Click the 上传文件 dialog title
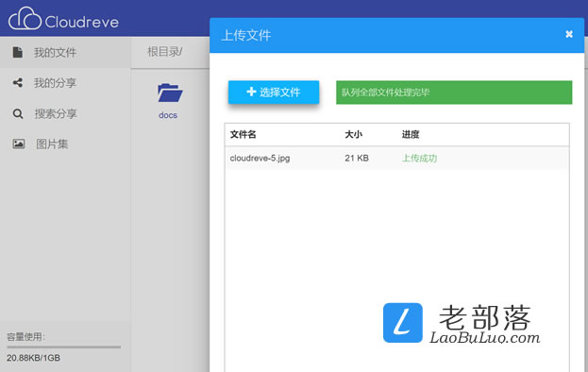588x372 pixels. click(x=246, y=35)
